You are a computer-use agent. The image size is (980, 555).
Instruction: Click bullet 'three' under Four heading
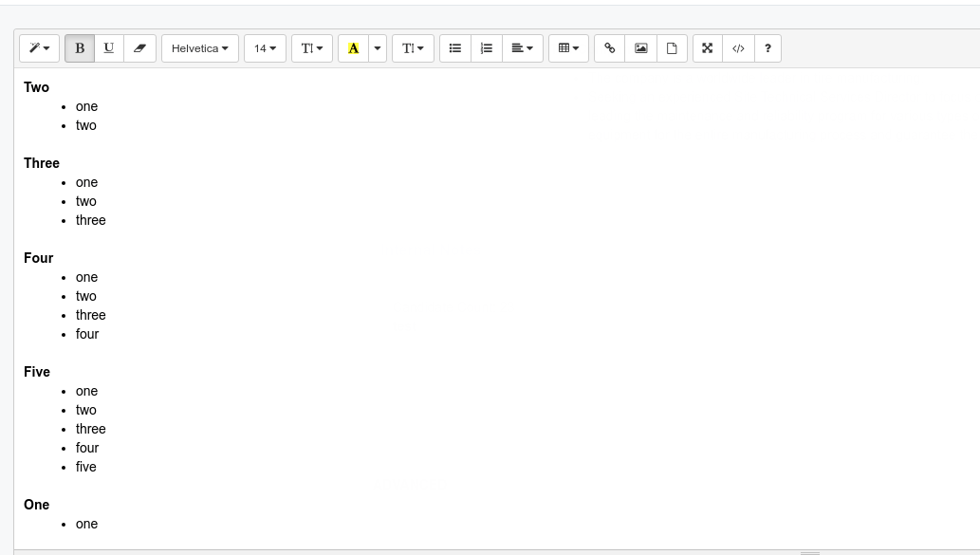click(91, 315)
